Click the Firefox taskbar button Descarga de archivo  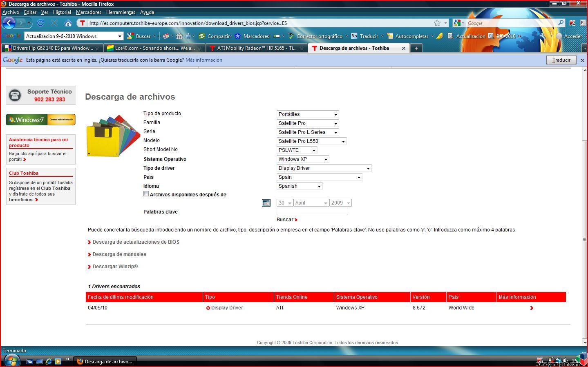tap(105, 361)
